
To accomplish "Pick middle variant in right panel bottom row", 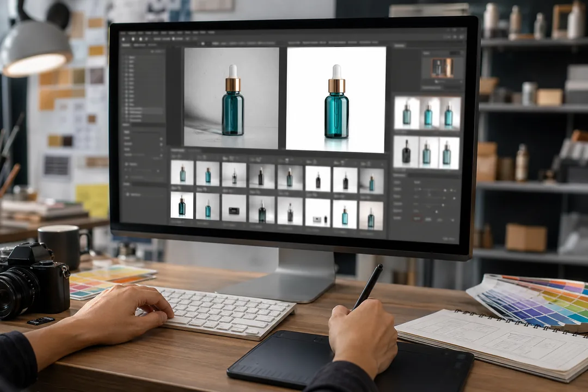I will pos(427,152).
